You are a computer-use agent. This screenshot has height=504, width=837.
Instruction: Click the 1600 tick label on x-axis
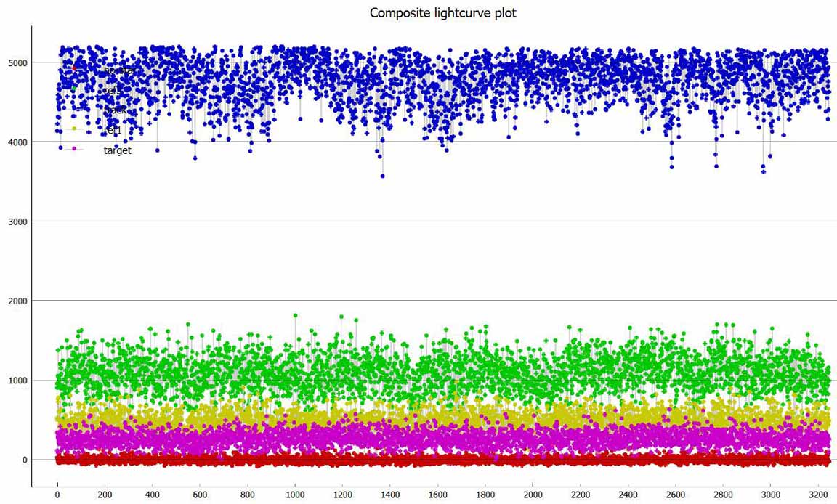pyautogui.click(x=437, y=495)
